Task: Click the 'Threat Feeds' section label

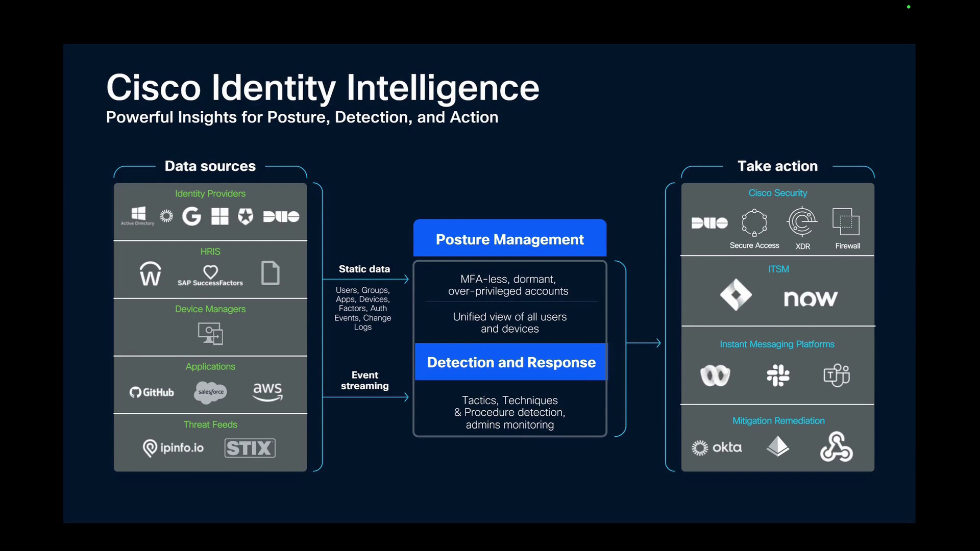Action: [210, 424]
